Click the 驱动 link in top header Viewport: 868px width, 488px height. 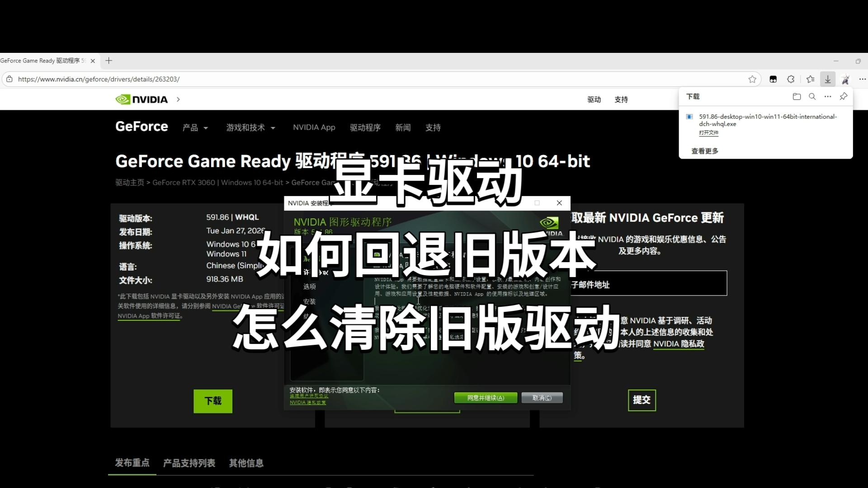tap(594, 99)
